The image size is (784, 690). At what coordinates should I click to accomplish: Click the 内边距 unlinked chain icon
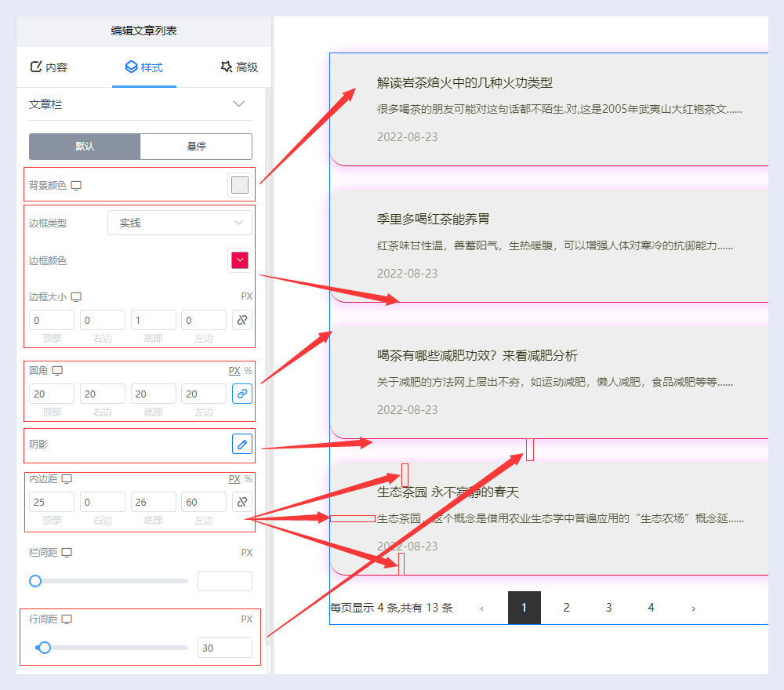click(242, 502)
